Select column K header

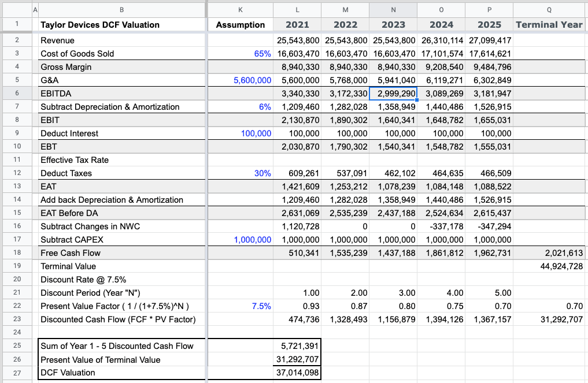pos(241,10)
